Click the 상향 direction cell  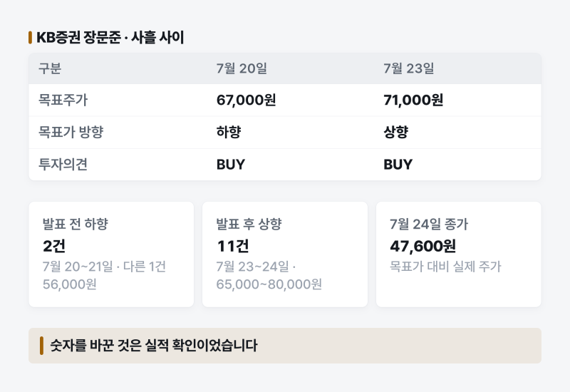tap(396, 132)
